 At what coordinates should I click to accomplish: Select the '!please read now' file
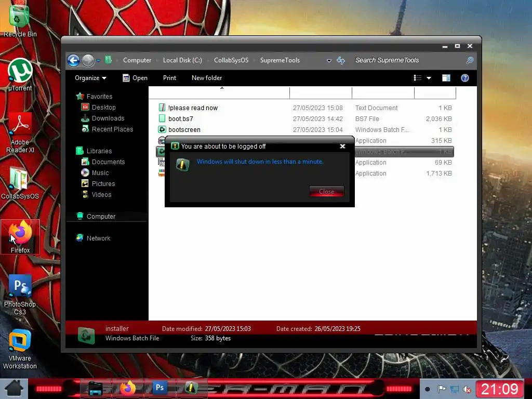[x=305, y=108]
